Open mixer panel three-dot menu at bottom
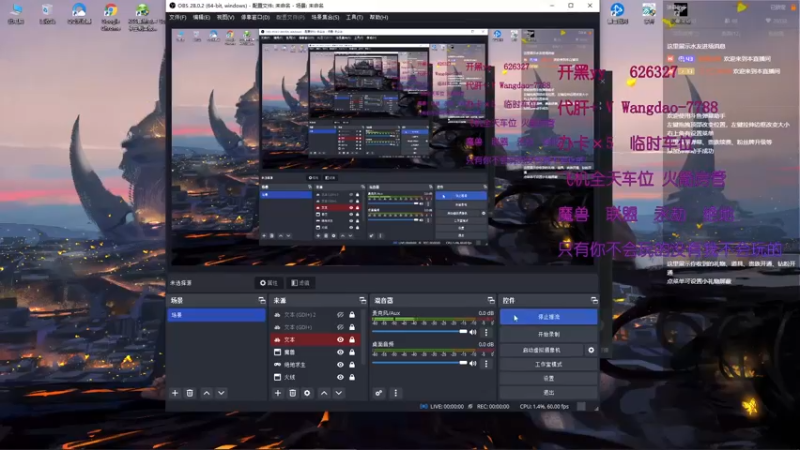The height and width of the screenshot is (450, 800). coord(395,393)
